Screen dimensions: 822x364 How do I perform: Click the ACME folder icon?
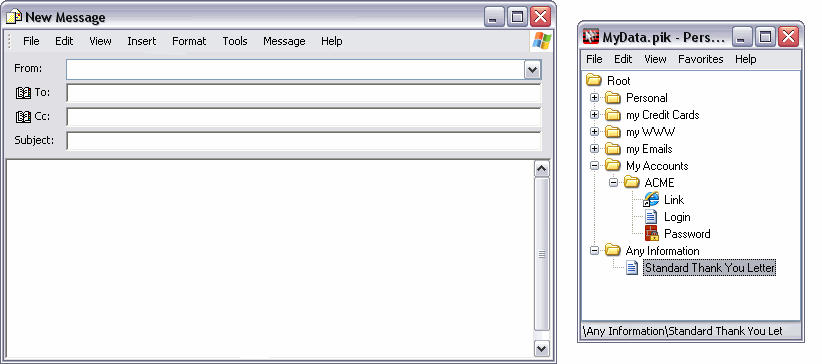coord(632,183)
